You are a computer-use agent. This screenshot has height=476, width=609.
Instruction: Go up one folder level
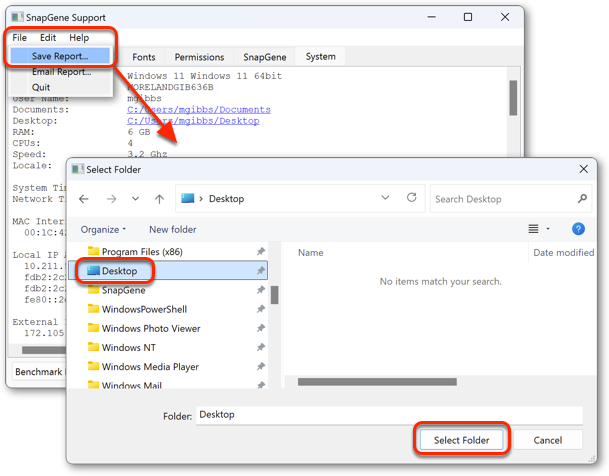click(x=159, y=199)
